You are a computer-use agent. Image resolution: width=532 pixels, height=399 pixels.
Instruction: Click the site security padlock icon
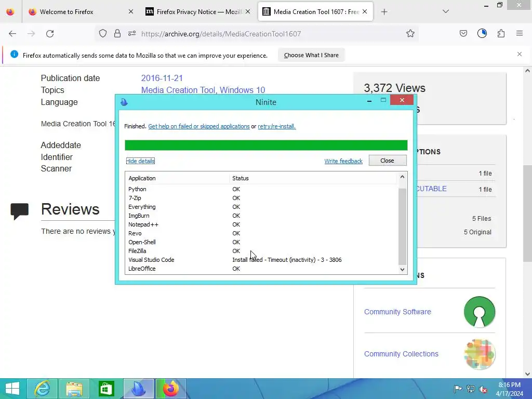coord(117,34)
